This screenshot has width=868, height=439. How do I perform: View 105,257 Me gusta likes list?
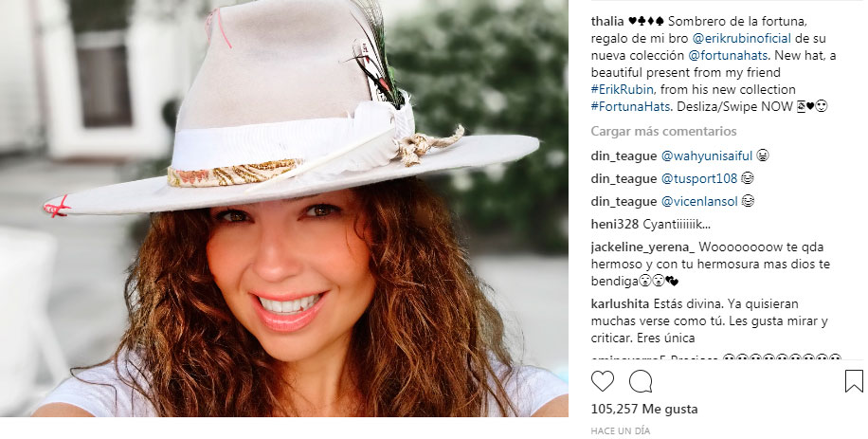point(643,409)
